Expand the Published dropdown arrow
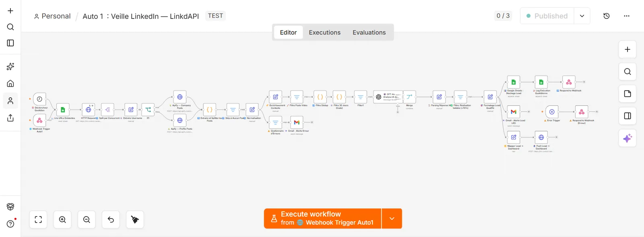This screenshot has width=644, height=237. 582,16
